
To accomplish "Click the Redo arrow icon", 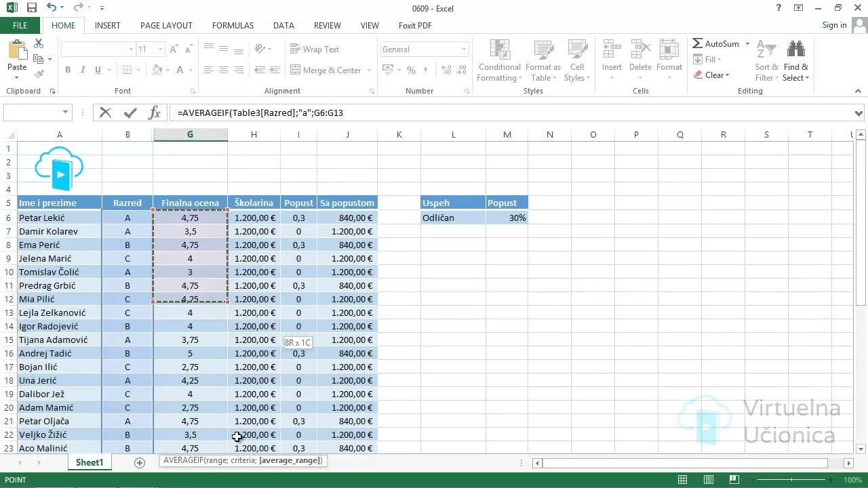I will 78,8.
